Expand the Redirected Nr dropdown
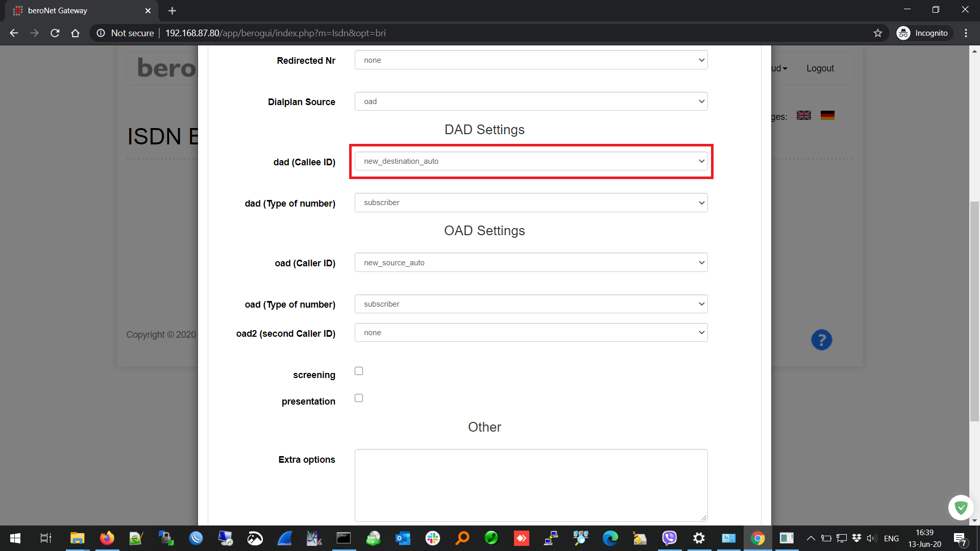This screenshot has height=551, width=980. tap(531, 60)
